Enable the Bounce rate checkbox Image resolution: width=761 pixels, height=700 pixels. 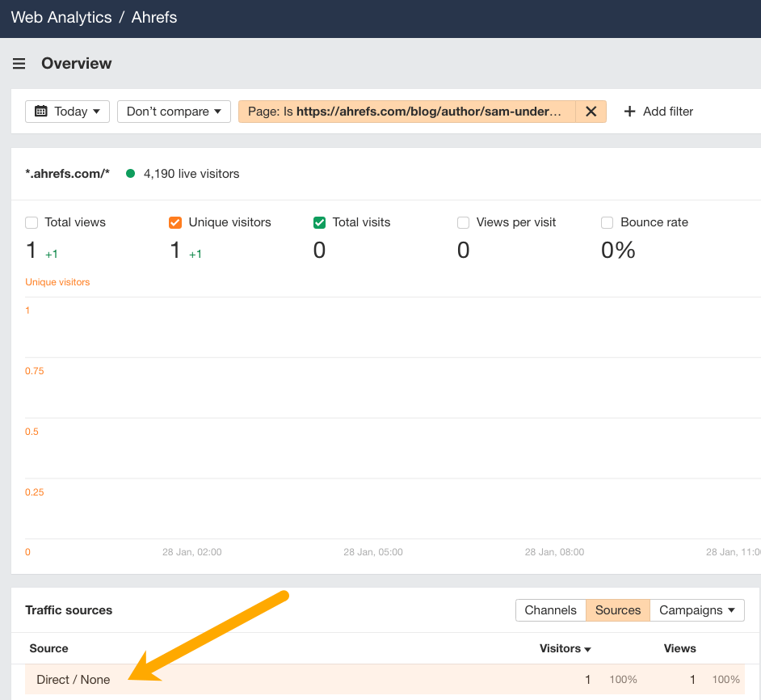tap(608, 221)
